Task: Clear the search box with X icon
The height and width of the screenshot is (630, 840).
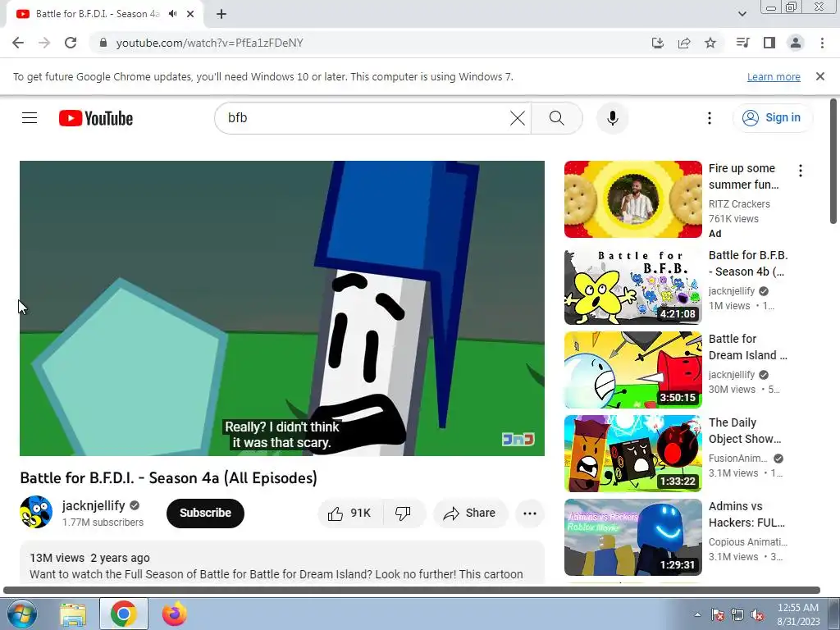Action: 518,118
